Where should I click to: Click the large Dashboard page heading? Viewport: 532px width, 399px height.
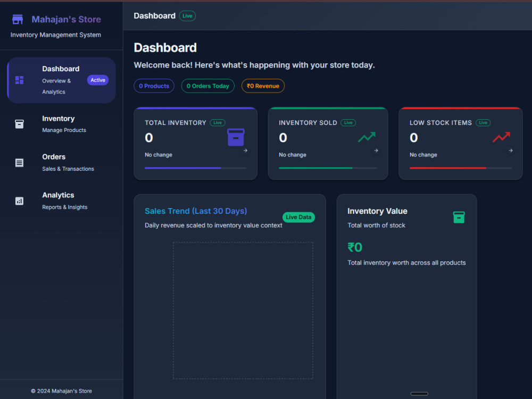pyautogui.click(x=165, y=47)
